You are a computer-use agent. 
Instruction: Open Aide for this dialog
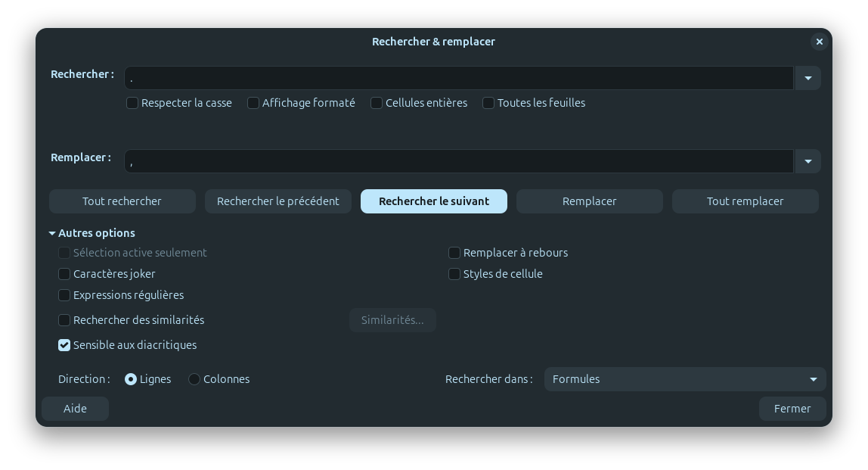(75, 409)
